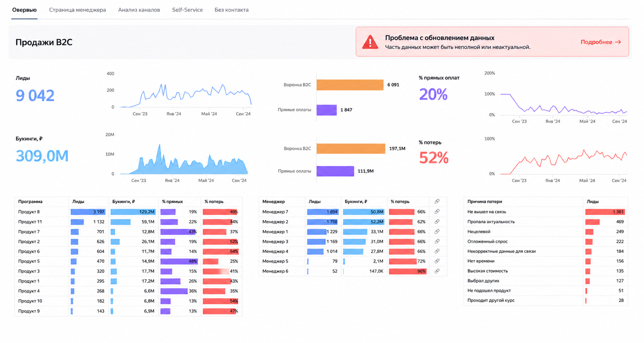Click the 1 361 leads cell
The width and height of the screenshot is (644, 343).
(605, 212)
